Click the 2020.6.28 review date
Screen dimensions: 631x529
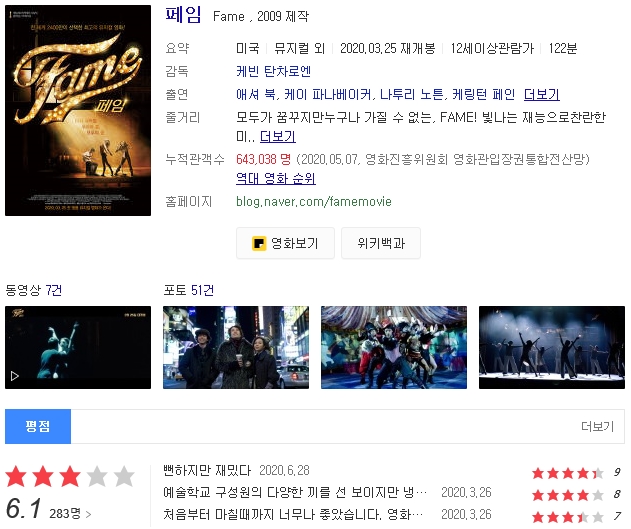click(284, 470)
